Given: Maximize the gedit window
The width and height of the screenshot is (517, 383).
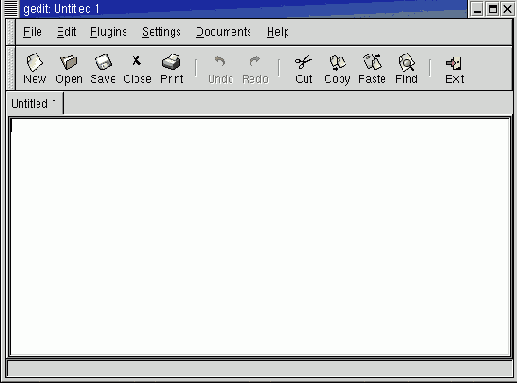Looking at the screenshot, I should coord(493,9).
